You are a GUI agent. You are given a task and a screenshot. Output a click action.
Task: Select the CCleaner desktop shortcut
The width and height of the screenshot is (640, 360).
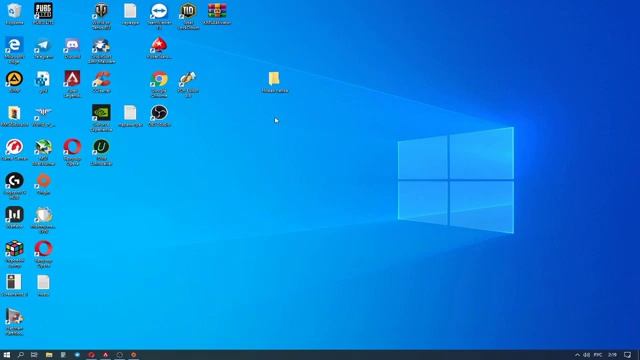[x=101, y=79]
